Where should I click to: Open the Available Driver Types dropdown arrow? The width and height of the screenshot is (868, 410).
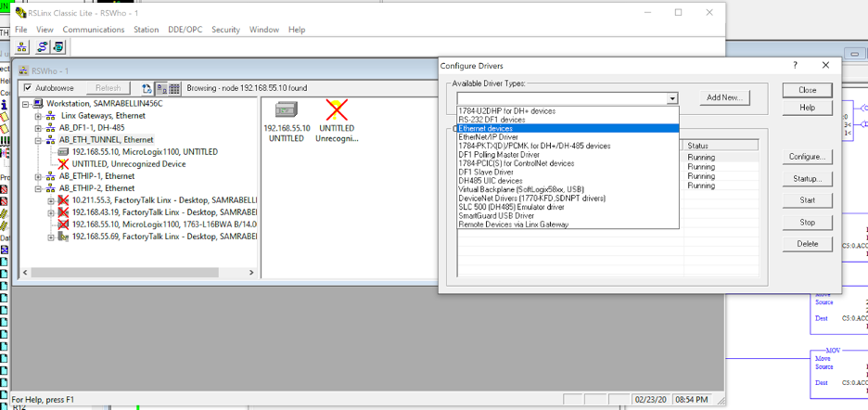point(672,98)
